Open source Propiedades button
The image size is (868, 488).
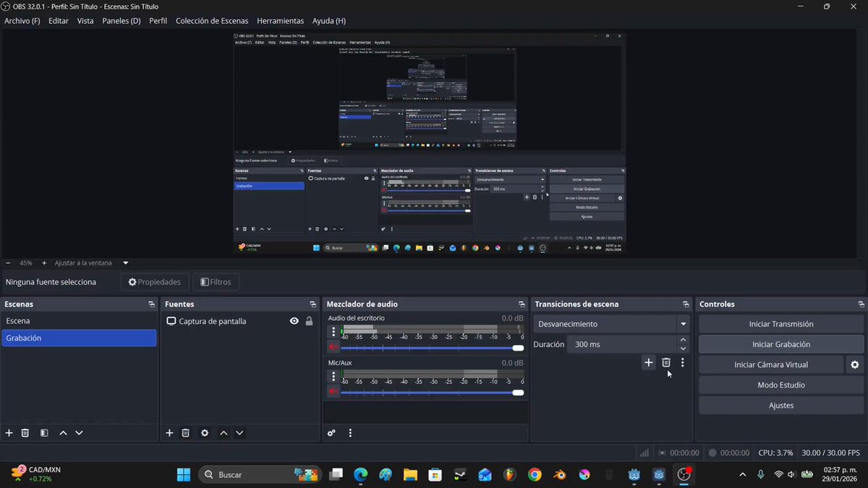point(155,282)
